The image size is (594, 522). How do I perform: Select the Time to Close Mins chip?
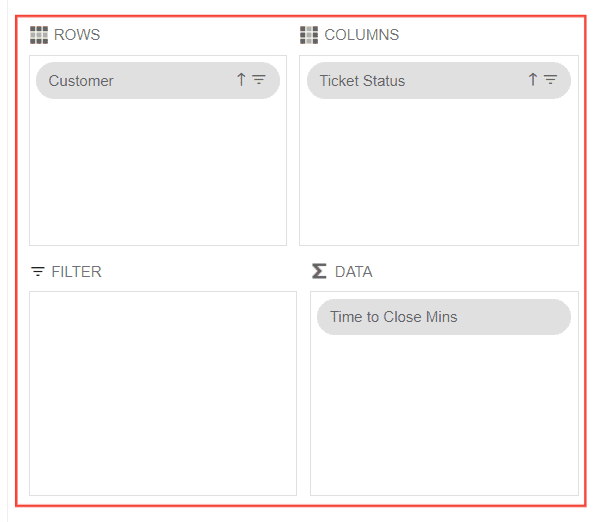[x=444, y=317]
